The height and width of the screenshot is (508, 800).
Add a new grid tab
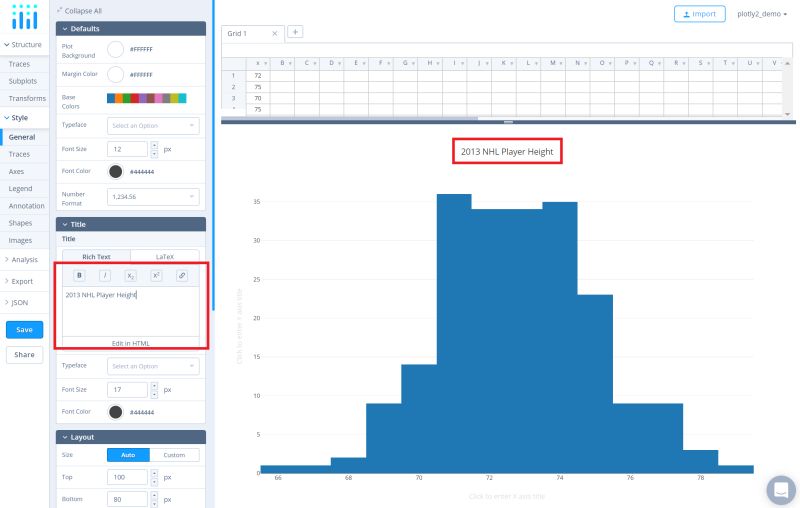[x=295, y=32]
